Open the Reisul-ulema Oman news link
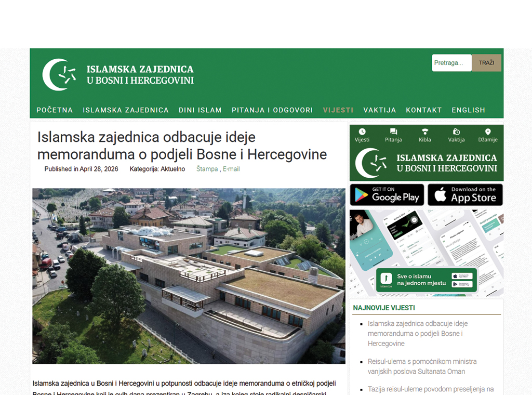Screen dimensions: 532x395 click(422, 366)
